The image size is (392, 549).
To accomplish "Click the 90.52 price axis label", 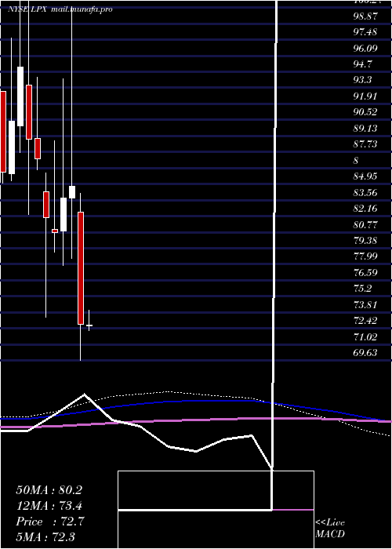I will tap(365, 112).
